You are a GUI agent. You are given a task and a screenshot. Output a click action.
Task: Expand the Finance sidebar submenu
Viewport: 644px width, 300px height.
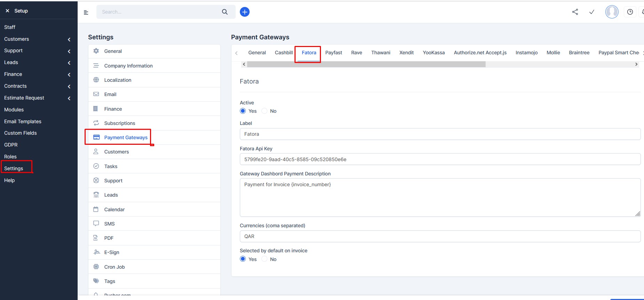pos(69,74)
